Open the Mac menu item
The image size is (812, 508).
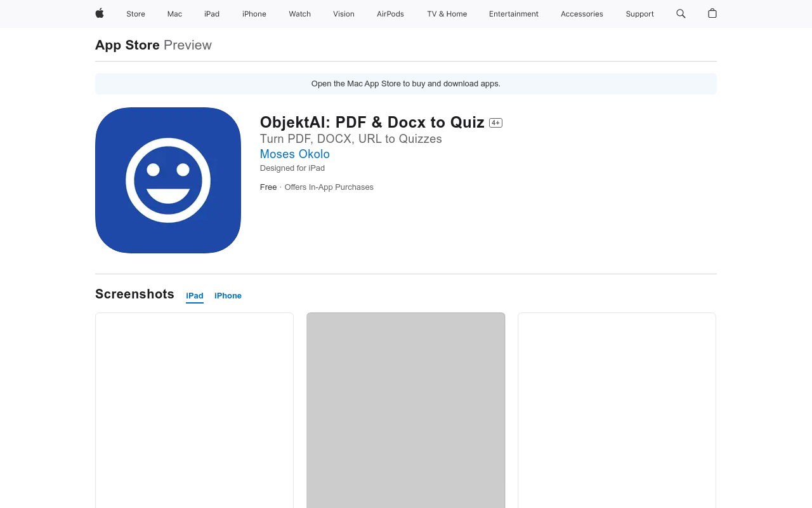(x=174, y=14)
